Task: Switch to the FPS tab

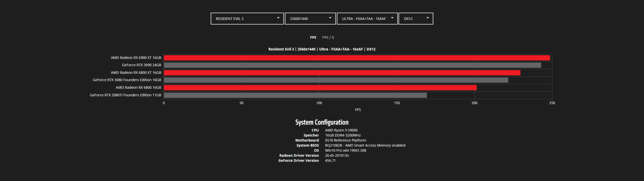Action: [x=313, y=37]
